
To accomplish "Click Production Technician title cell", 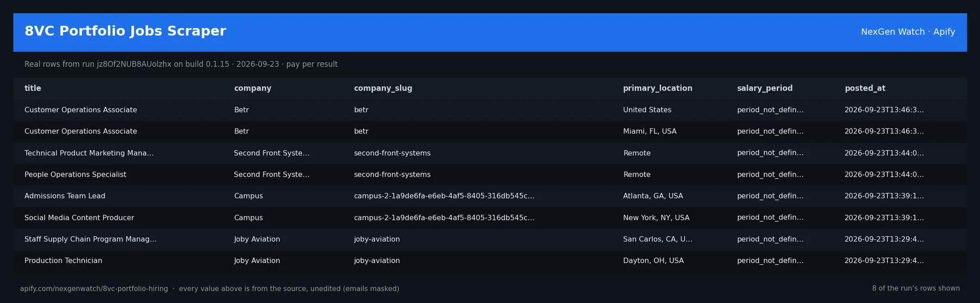I will 63,260.
